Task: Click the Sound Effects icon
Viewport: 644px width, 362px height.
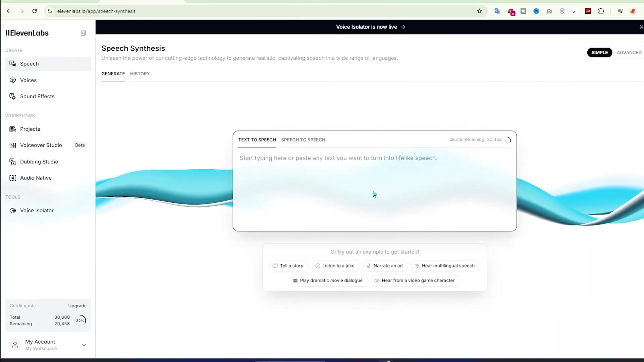Action: point(13,97)
